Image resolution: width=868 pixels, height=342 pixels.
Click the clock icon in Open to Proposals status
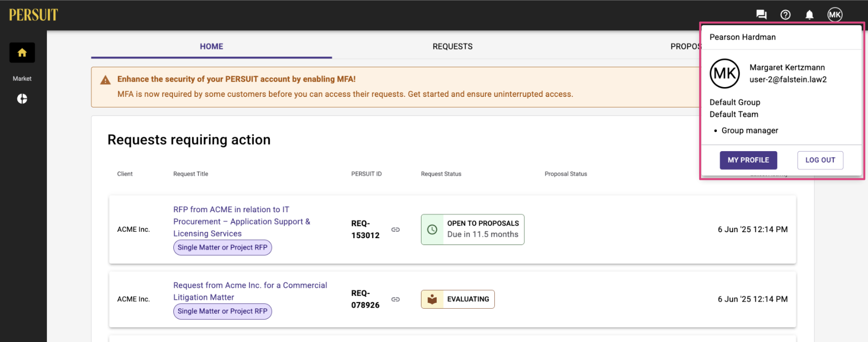[x=432, y=229]
